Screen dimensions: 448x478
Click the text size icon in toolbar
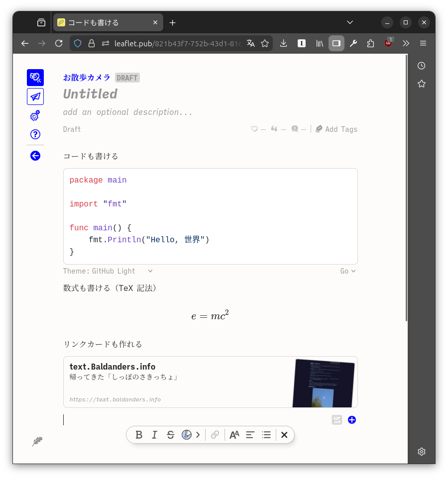coord(234,435)
